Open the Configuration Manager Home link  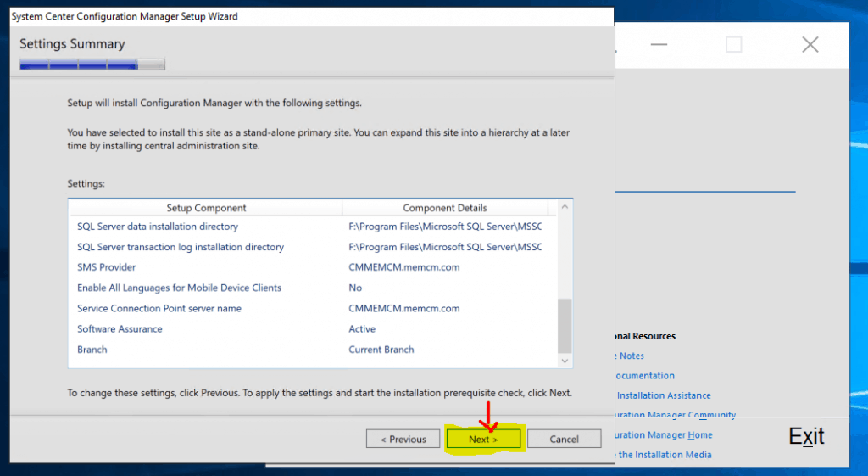click(x=664, y=434)
